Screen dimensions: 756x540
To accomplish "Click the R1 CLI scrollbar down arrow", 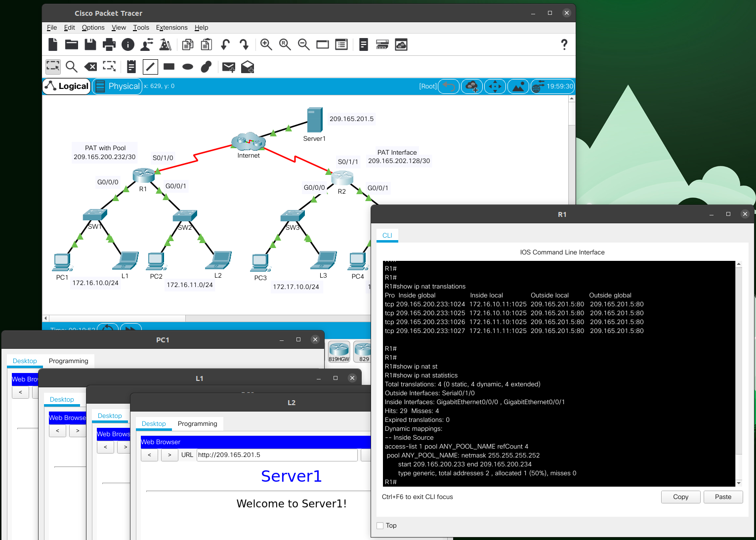I will pyautogui.click(x=739, y=483).
